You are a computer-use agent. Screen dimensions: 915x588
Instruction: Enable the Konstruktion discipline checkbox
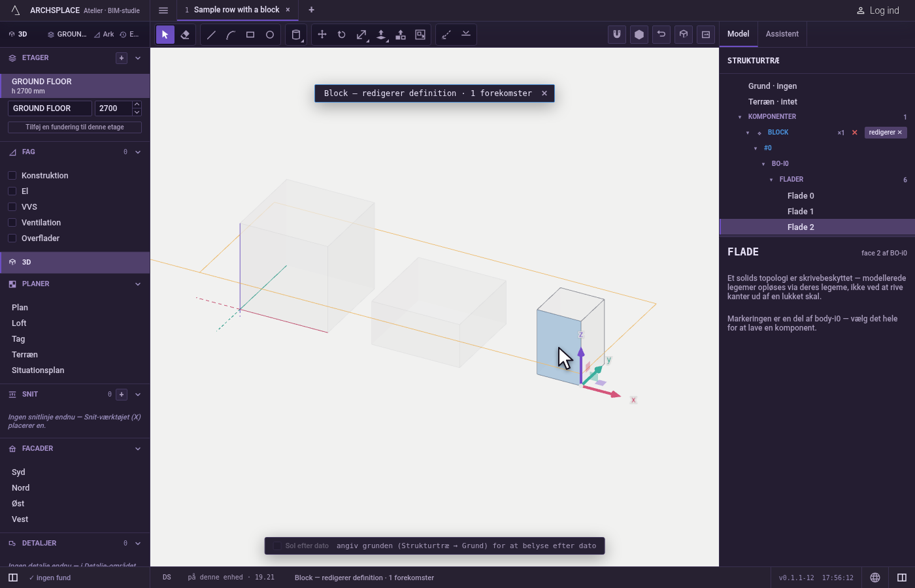12,176
